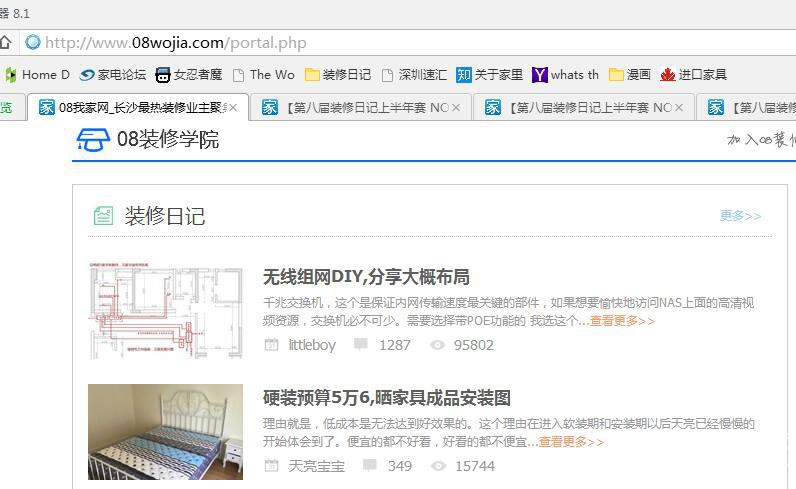Image resolution: width=796 pixels, height=489 pixels.
Task: Click the 08装修学院 logo icon
Action: coord(93,139)
